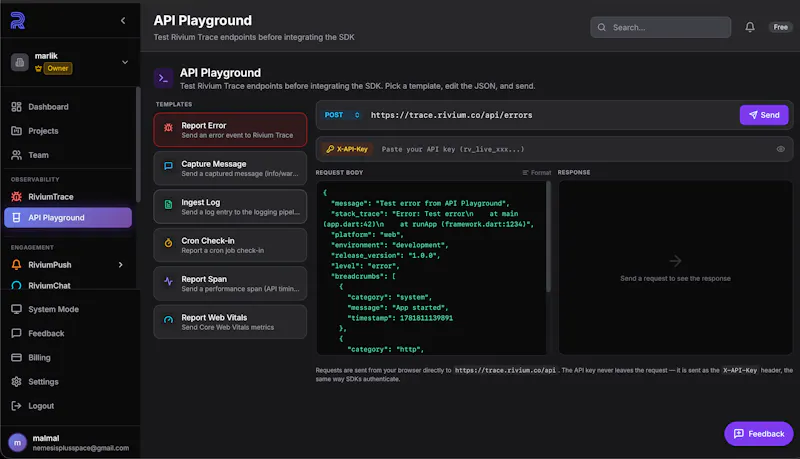Screen dimensions: 800x459
Task: Open System Mode settings
Action: [x=68, y=309]
